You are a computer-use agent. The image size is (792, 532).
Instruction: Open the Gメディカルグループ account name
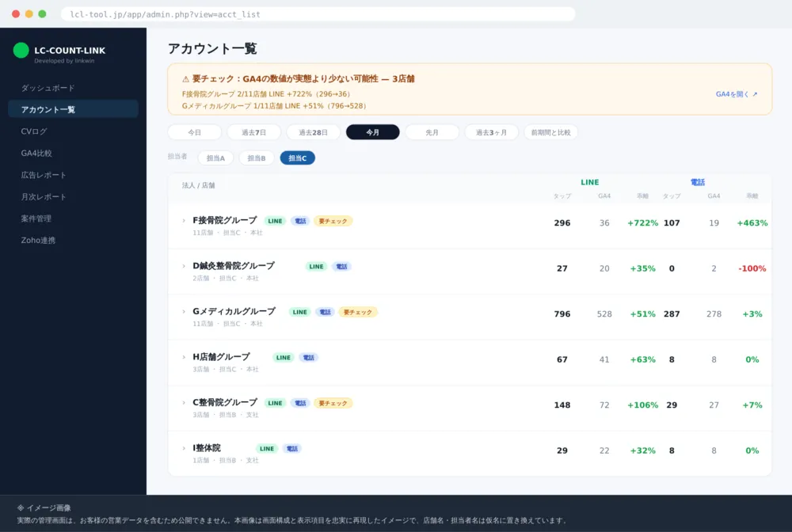click(234, 311)
